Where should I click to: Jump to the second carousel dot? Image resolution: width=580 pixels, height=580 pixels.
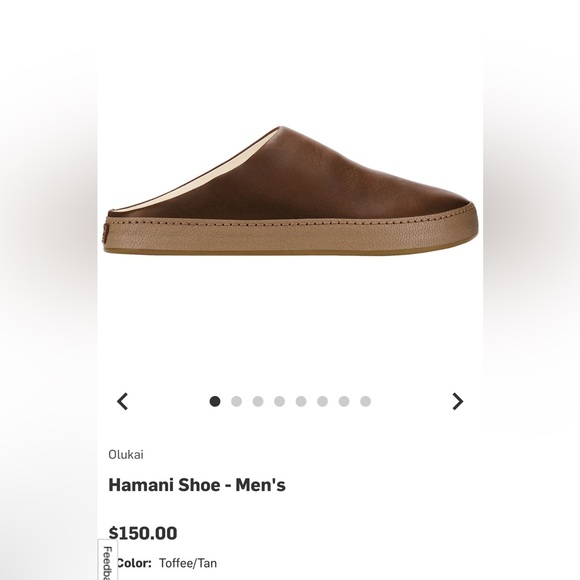click(x=236, y=401)
